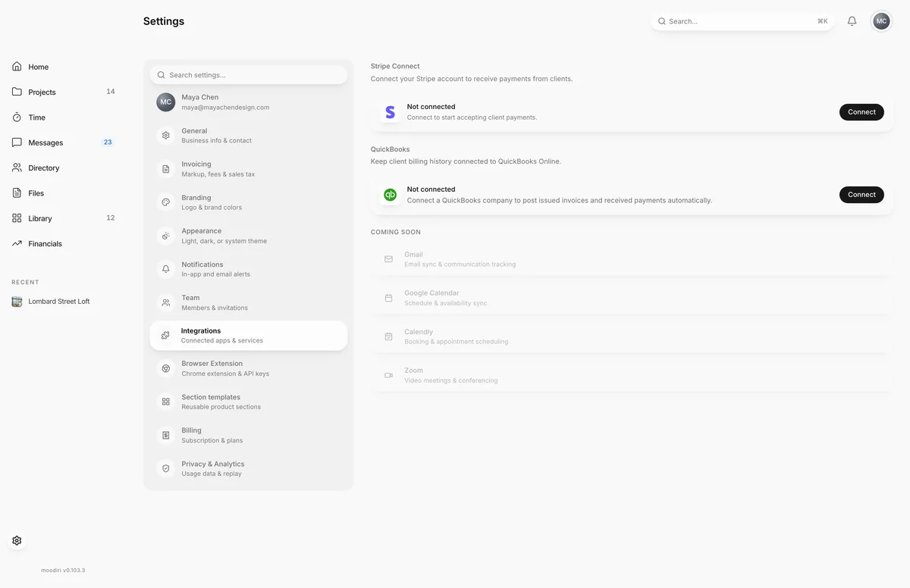The image size is (910, 588).
Task: Open Team Members & invitations
Action: 249,302
